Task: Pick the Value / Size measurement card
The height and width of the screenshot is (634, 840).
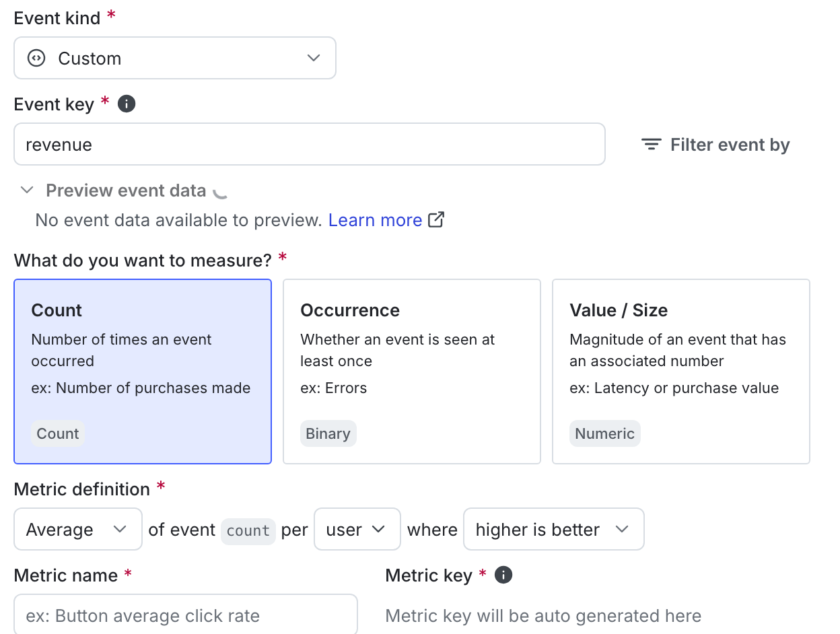Action: [680, 372]
